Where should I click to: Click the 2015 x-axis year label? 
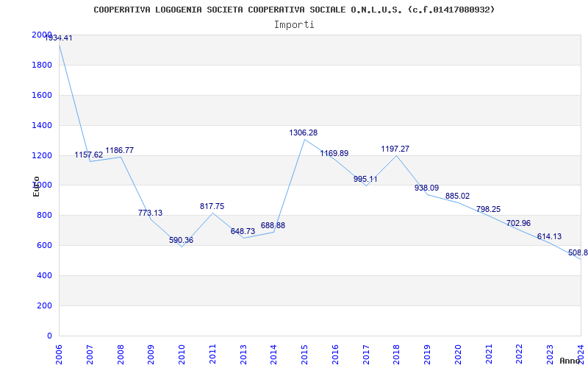305,354
